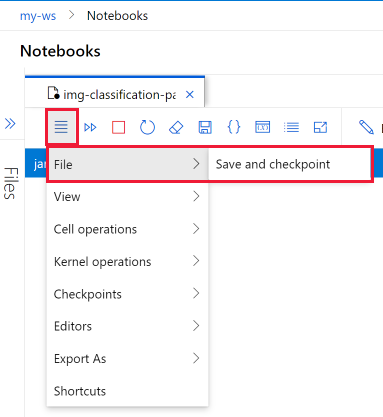This screenshot has height=417, width=383.
Task: Select the img-classification notebook tab
Action: point(115,92)
